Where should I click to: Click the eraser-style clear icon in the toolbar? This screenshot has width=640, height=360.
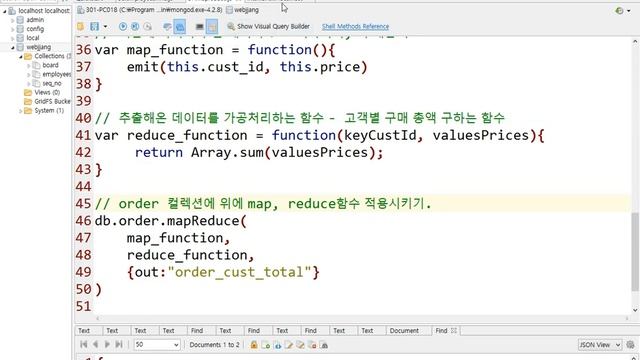167,27
